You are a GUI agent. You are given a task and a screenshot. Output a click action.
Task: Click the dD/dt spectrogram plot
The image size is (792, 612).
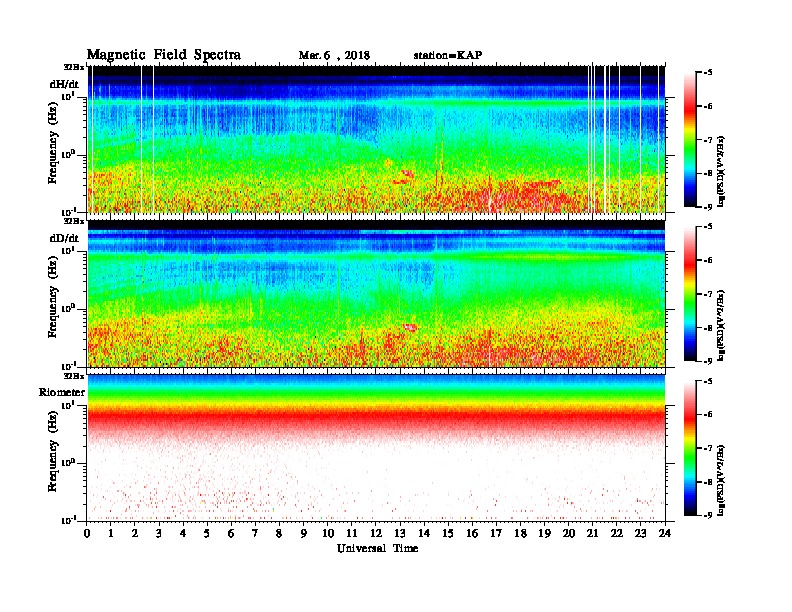(x=376, y=293)
